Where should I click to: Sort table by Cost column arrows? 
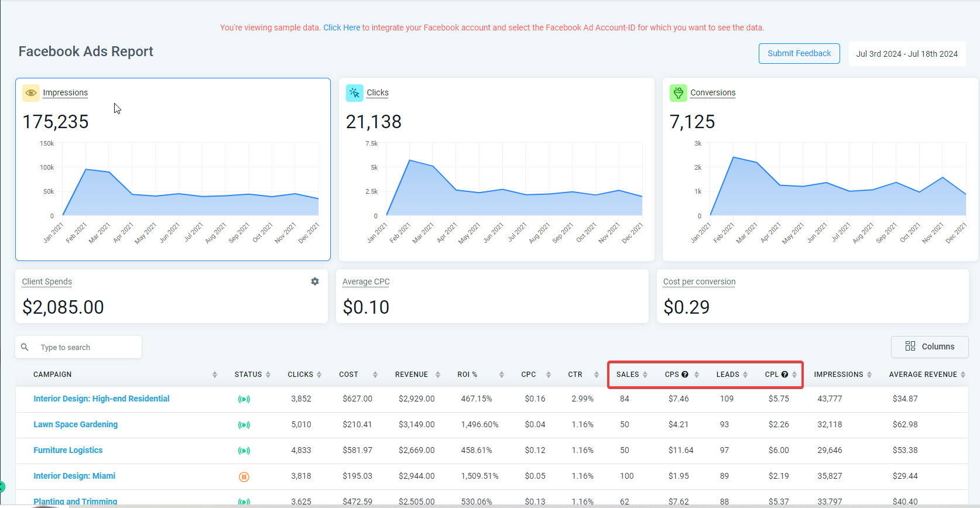pos(375,375)
